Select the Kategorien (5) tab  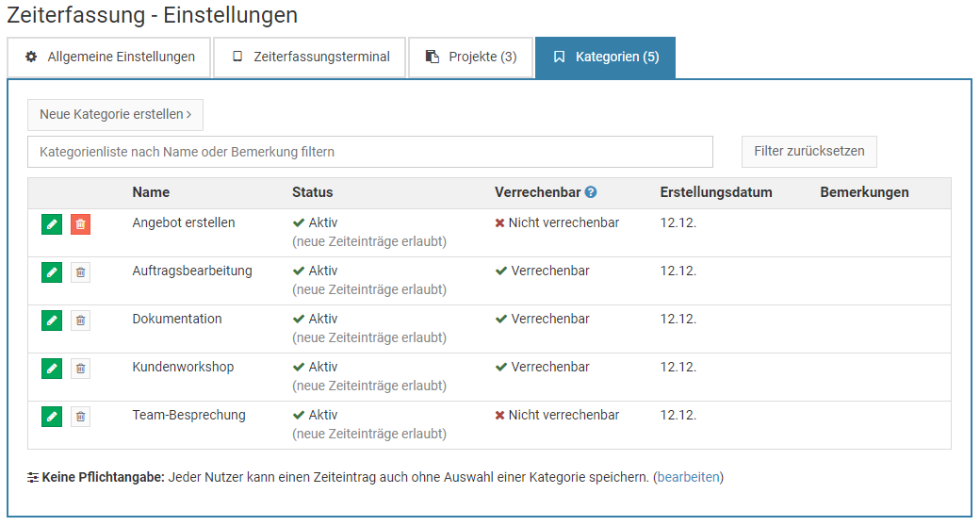605,57
